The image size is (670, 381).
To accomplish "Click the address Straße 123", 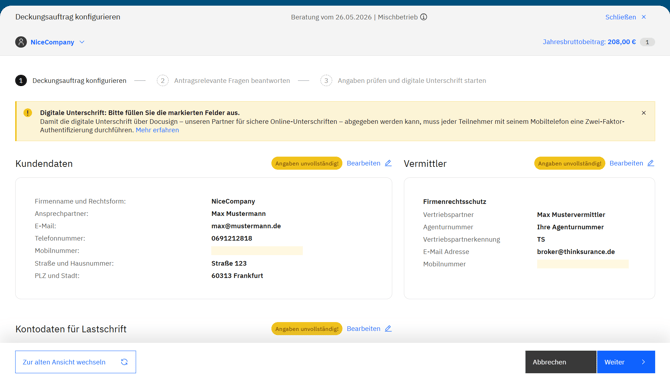I will point(229,263).
